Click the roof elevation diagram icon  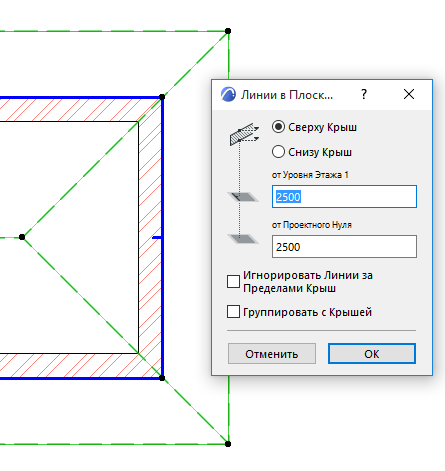[244, 134]
